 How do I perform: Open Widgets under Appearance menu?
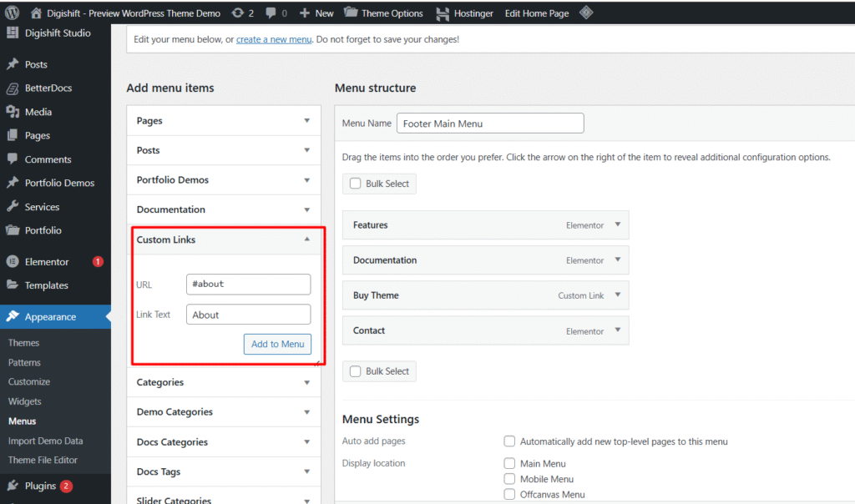[24, 401]
